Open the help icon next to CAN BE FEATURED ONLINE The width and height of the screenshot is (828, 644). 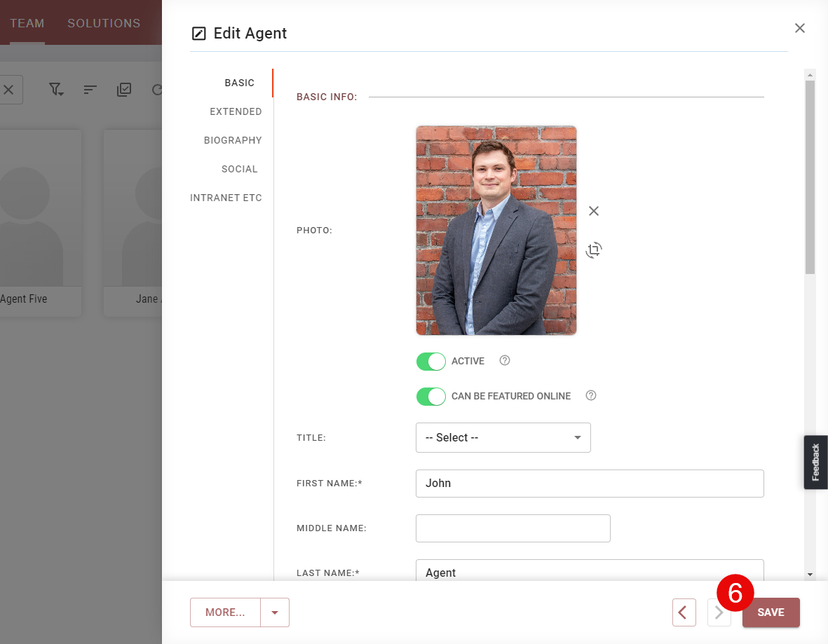[591, 395]
